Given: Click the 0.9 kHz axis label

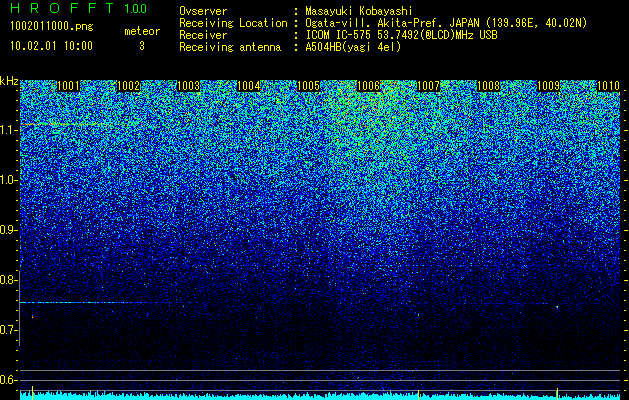Looking at the screenshot, I should 9,230.
